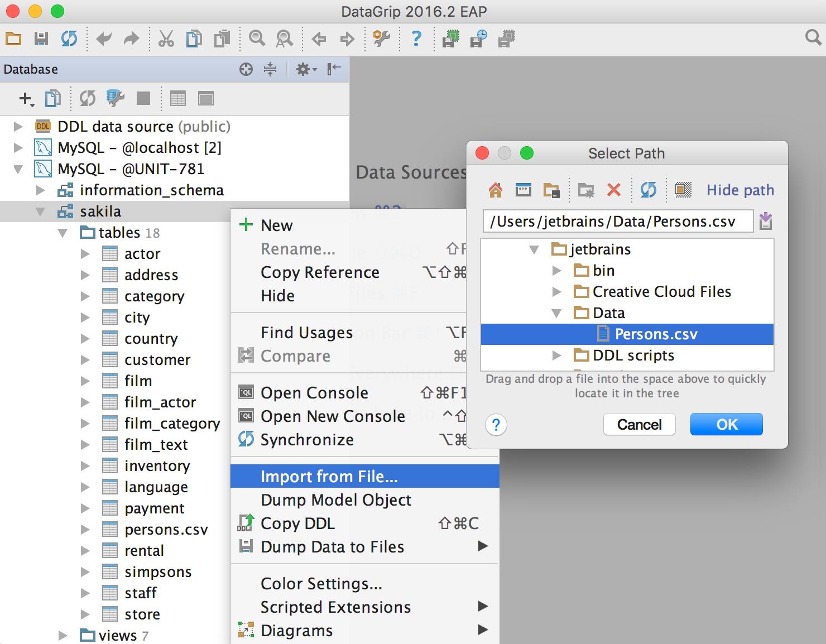Screen dimensions: 826x644
Task: Click the Help question mark in toolbar
Action: pos(416,39)
